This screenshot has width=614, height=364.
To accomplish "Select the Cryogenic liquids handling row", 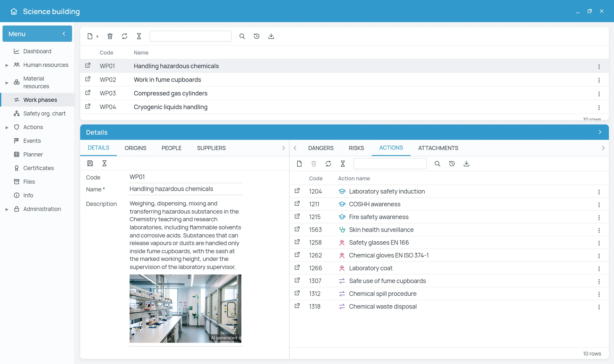I will tap(344, 107).
